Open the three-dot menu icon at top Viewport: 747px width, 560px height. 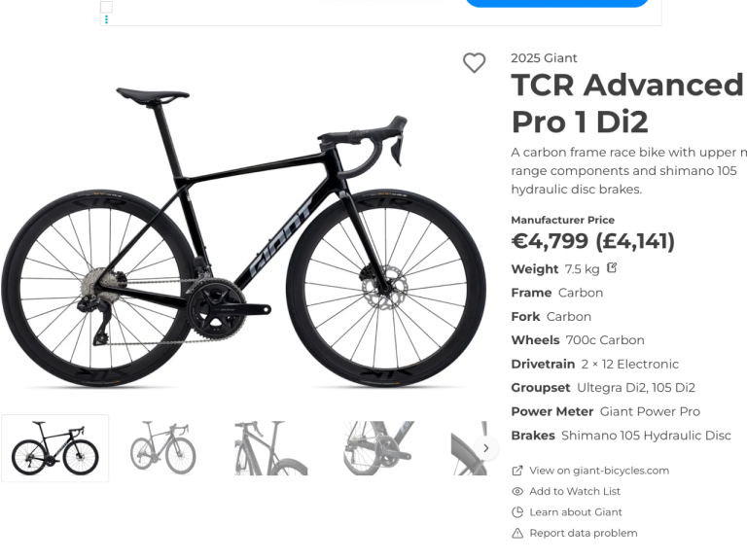coord(106,19)
